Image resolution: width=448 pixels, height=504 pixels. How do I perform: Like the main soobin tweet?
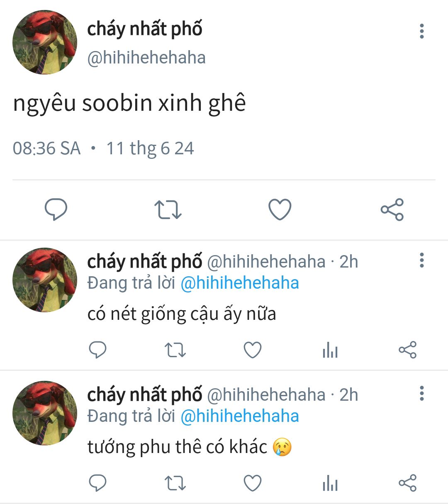280,209
